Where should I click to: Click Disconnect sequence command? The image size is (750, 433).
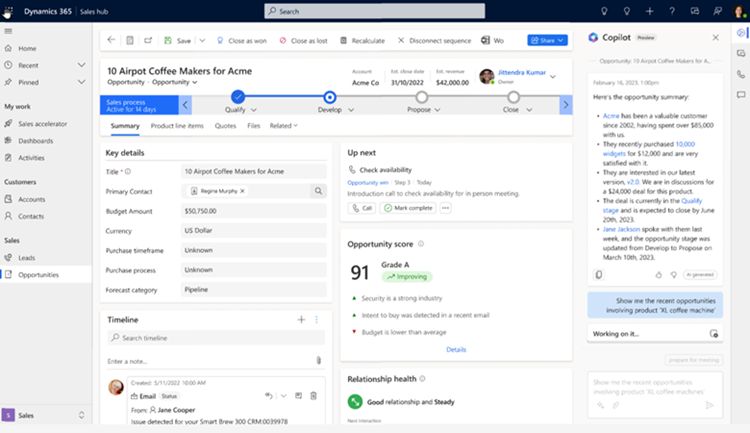point(434,41)
